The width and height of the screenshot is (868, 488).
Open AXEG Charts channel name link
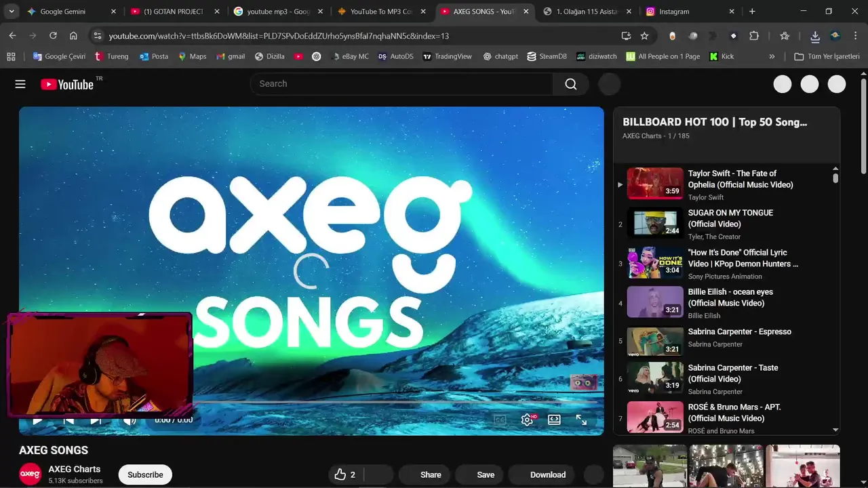click(75, 469)
